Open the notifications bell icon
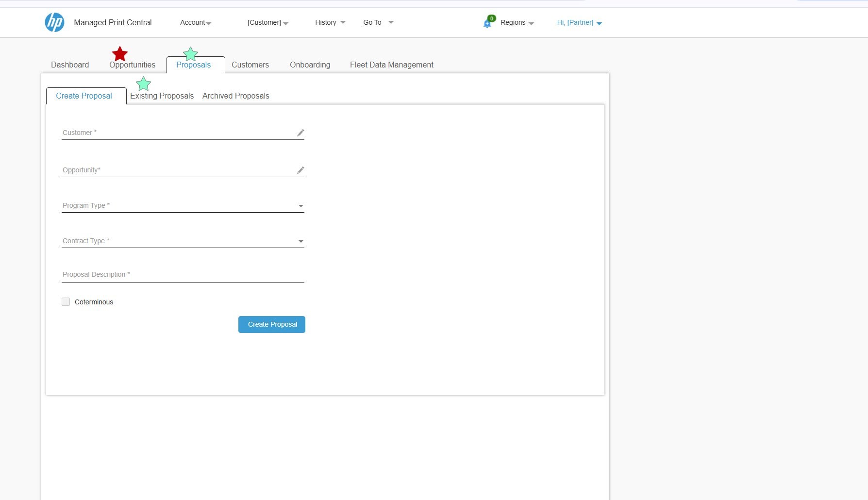 (488, 22)
